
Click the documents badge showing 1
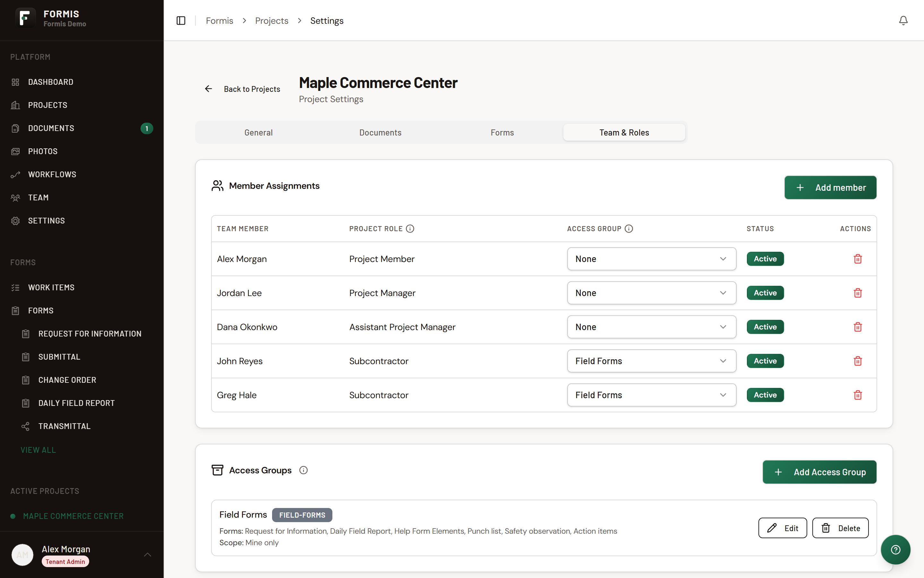[x=147, y=128]
